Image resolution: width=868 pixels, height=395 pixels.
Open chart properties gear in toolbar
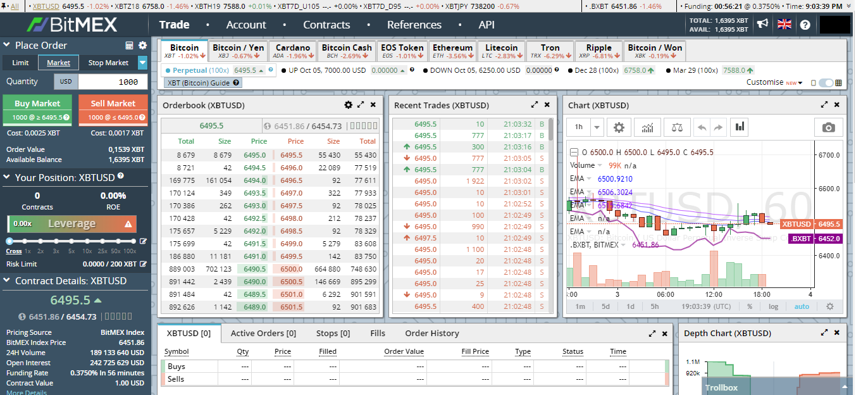click(619, 127)
